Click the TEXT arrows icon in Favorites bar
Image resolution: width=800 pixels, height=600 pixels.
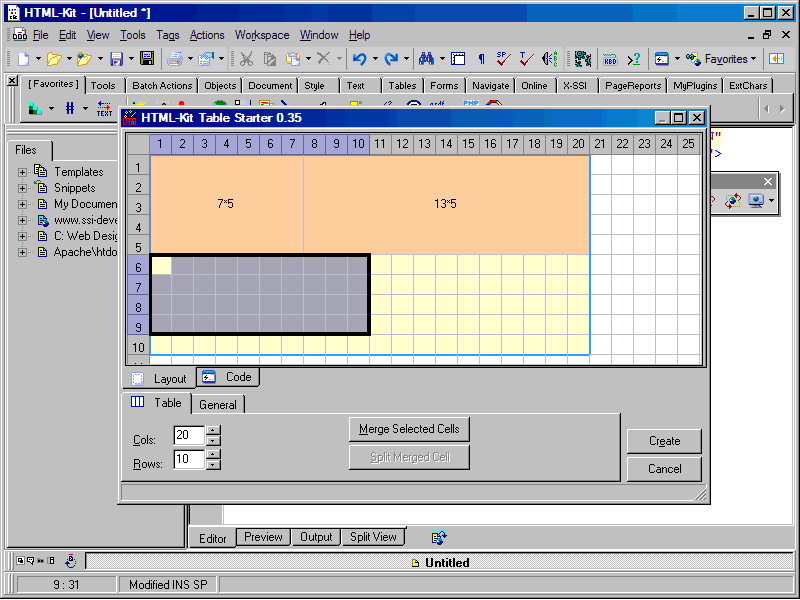pyautogui.click(x=104, y=109)
